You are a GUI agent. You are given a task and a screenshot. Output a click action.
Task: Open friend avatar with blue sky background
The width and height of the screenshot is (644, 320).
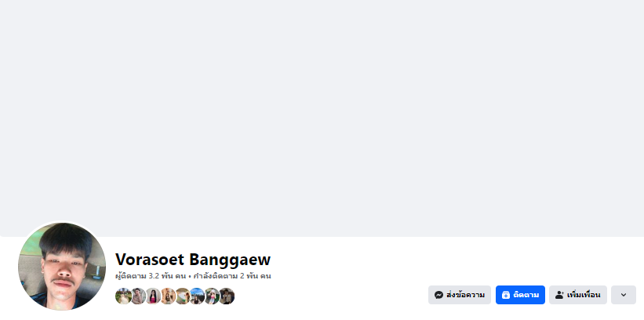(x=198, y=296)
